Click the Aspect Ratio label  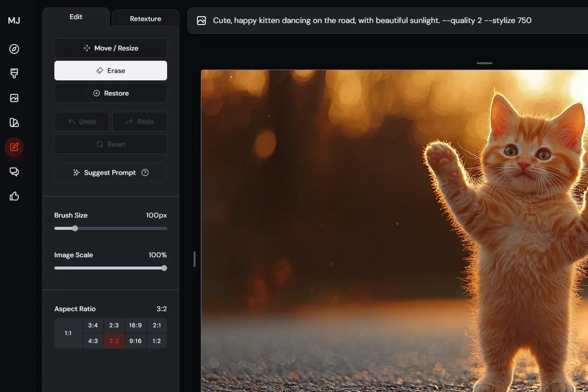coord(75,309)
